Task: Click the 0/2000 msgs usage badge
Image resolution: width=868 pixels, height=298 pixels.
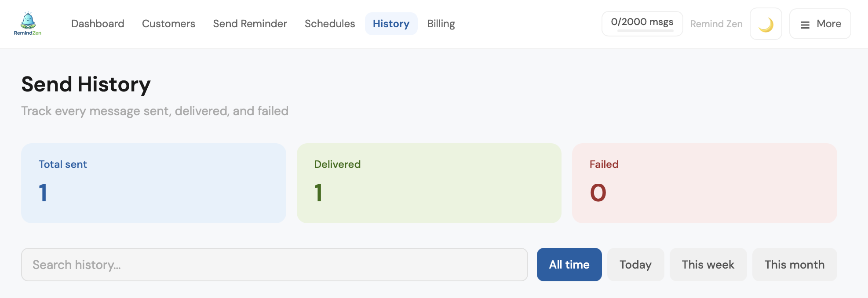Action: [642, 22]
